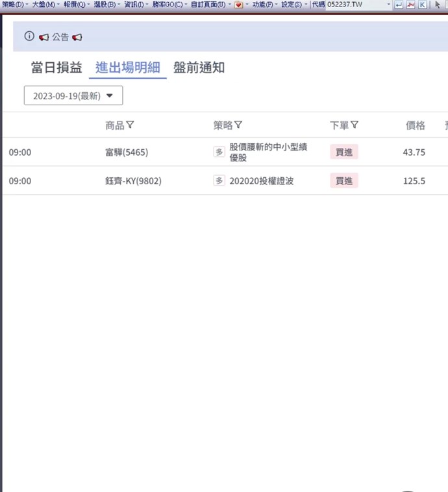Expand the stock code 052237.TW dropdown arrow

390,5
